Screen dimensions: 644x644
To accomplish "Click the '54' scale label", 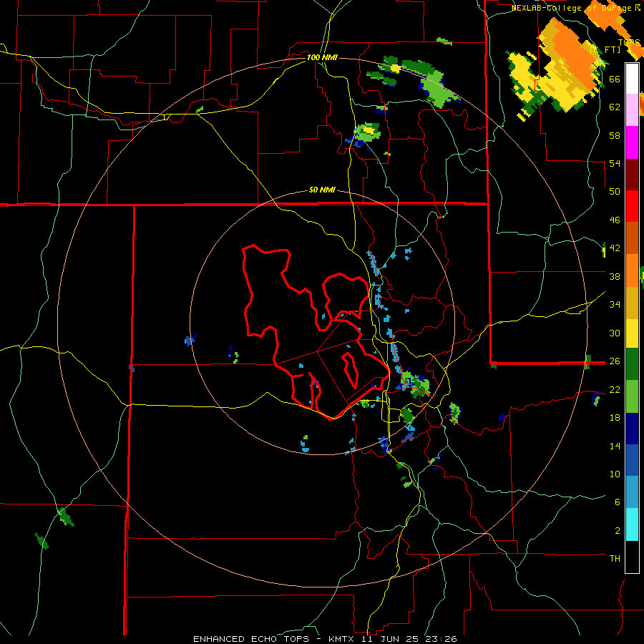I will pos(615,163).
